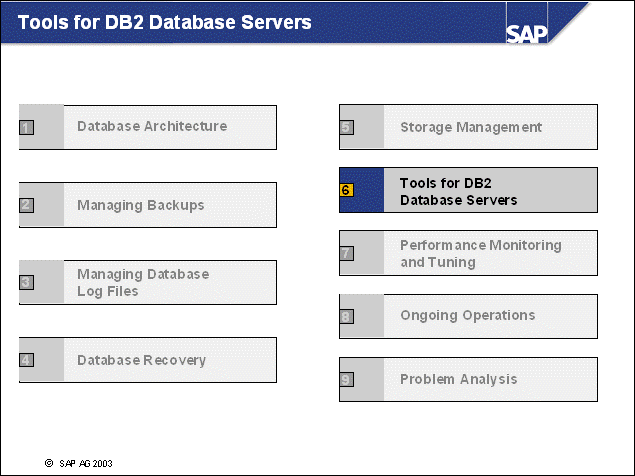This screenshot has height=476, width=635.
Task: Click the number 7 badge icon
Action: point(346,253)
